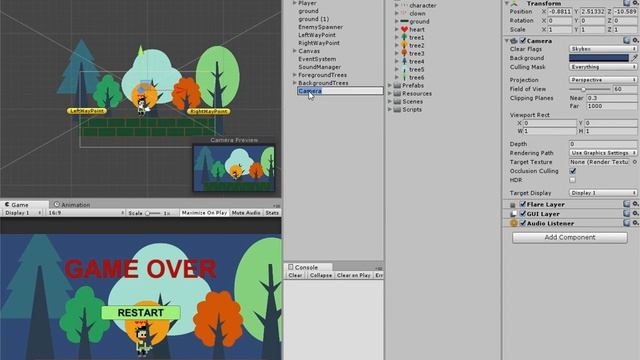
Task: Click the Background color swatch
Action: coord(599,58)
